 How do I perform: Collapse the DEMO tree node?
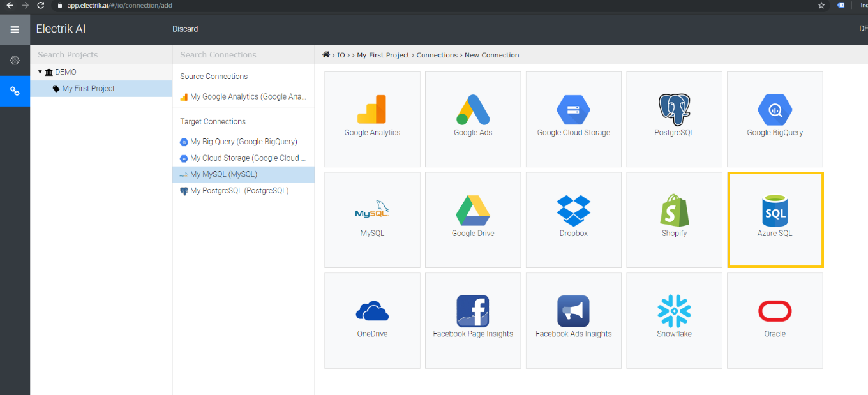point(40,72)
